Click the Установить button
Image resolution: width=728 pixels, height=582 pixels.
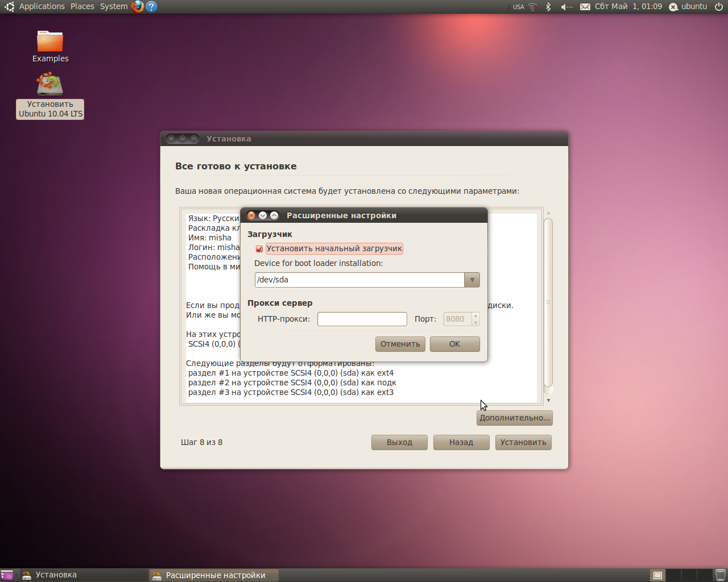(x=523, y=442)
